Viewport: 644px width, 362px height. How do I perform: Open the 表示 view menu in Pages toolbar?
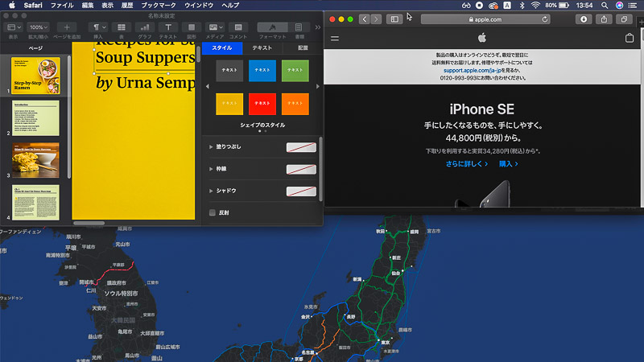tap(14, 27)
